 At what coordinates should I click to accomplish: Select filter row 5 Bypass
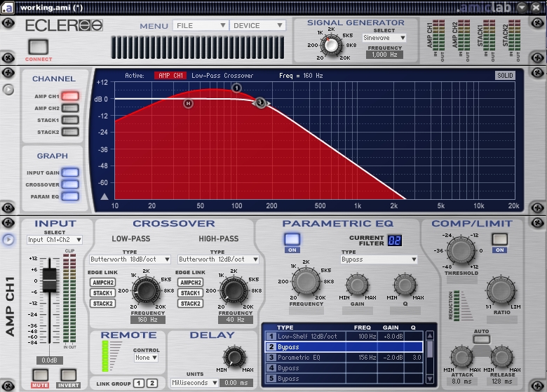344,378
